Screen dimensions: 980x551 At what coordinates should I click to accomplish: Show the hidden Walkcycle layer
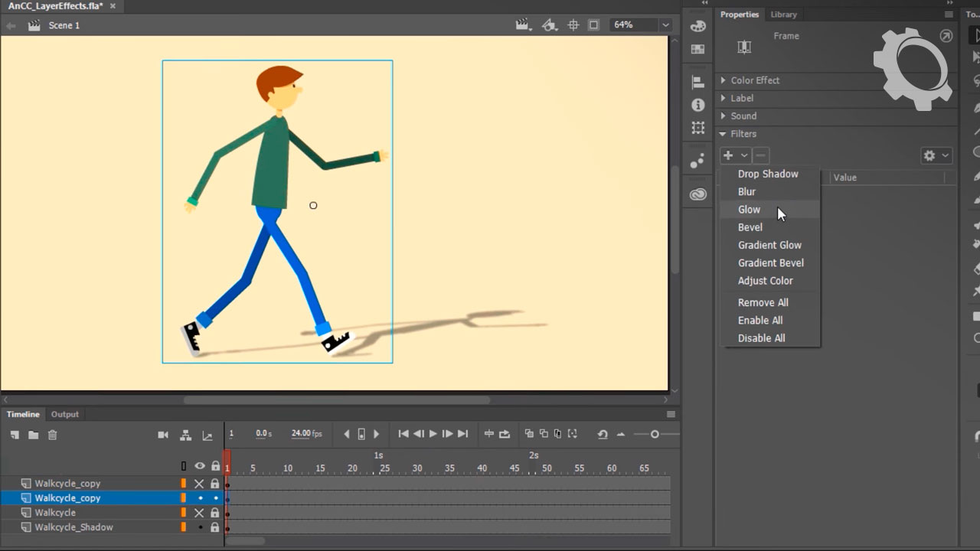point(199,513)
